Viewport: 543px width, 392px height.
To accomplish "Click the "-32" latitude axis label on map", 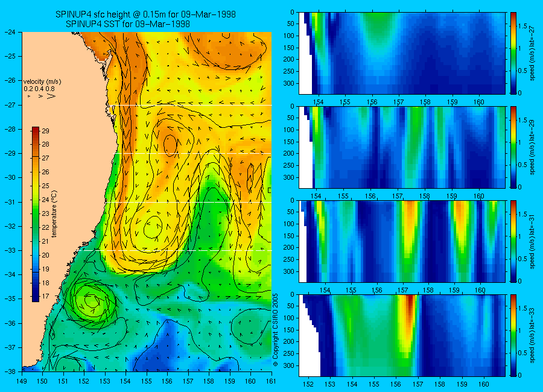I will 10,226.
